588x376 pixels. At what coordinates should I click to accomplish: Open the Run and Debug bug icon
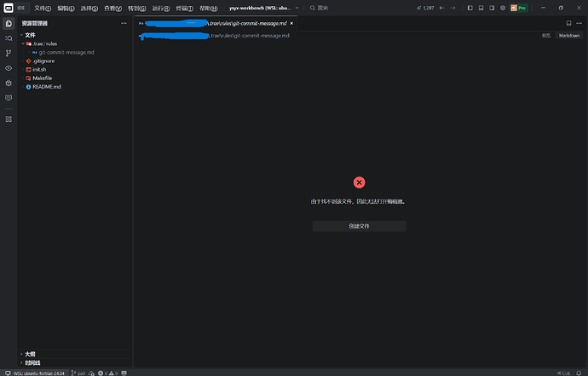click(9, 83)
